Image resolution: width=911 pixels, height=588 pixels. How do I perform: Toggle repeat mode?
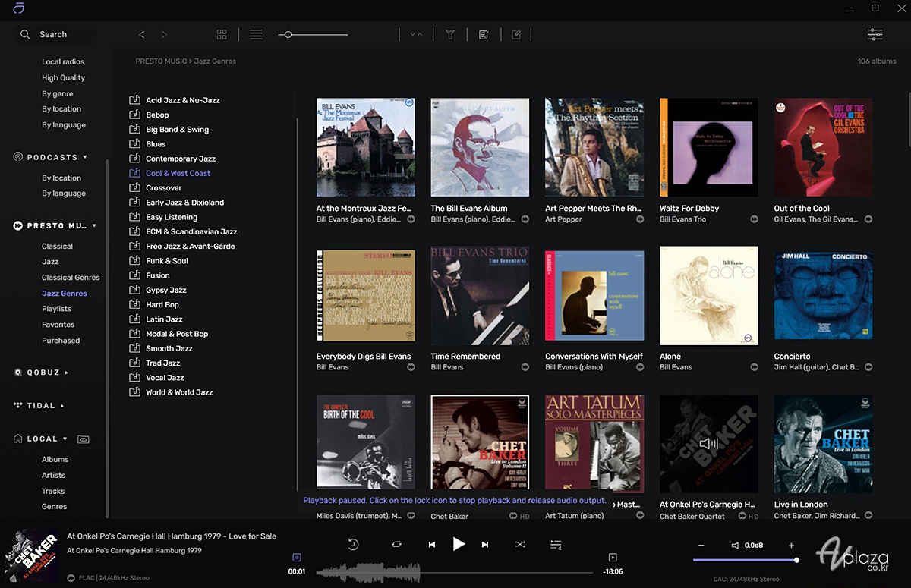(396, 544)
